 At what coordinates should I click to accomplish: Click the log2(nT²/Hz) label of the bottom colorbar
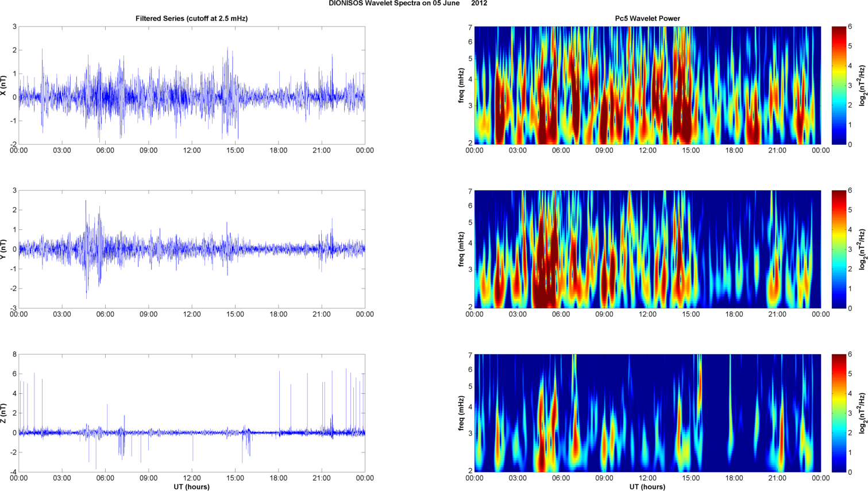[862, 413]
